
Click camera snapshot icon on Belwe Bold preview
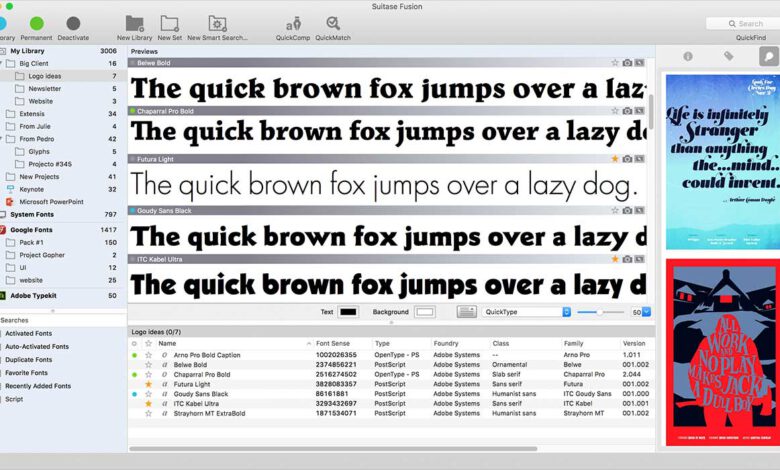pos(627,62)
